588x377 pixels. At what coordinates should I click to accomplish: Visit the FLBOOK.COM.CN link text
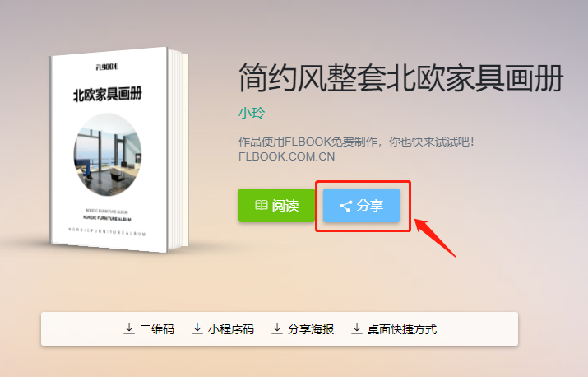(286, 156)
